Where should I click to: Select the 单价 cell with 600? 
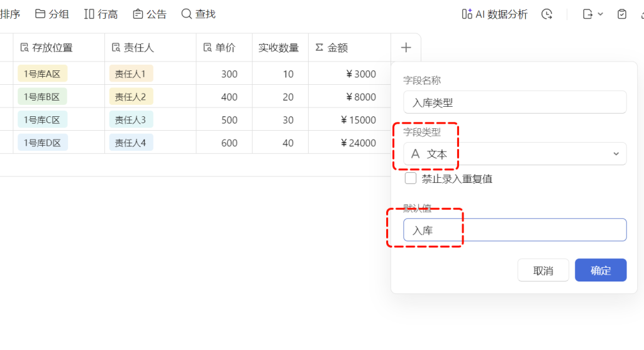(225, 143)
